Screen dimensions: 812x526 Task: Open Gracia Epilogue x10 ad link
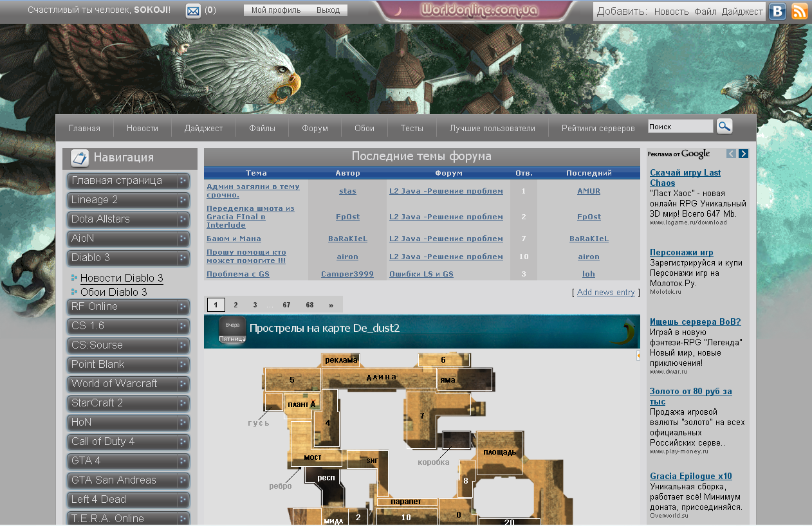coord(691,476)
